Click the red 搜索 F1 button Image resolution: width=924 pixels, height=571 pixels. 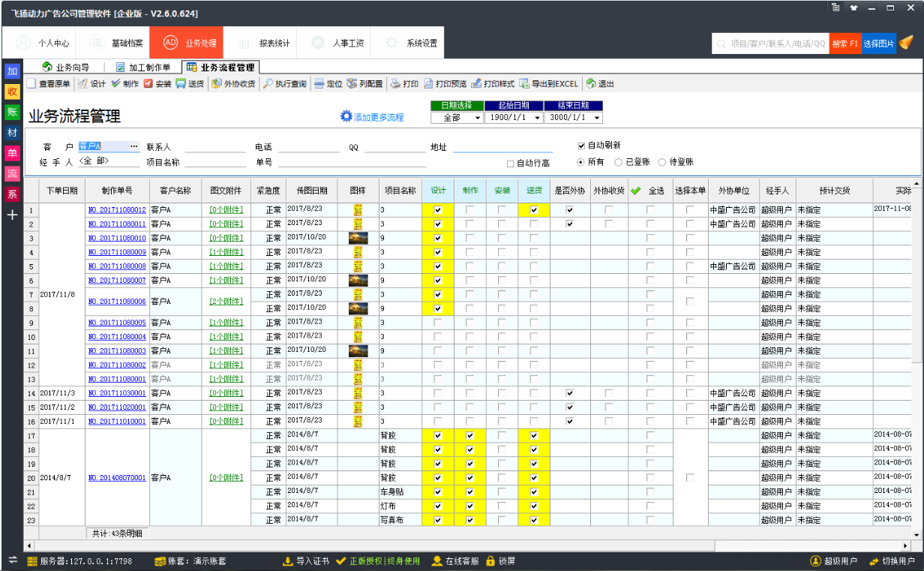845,44
